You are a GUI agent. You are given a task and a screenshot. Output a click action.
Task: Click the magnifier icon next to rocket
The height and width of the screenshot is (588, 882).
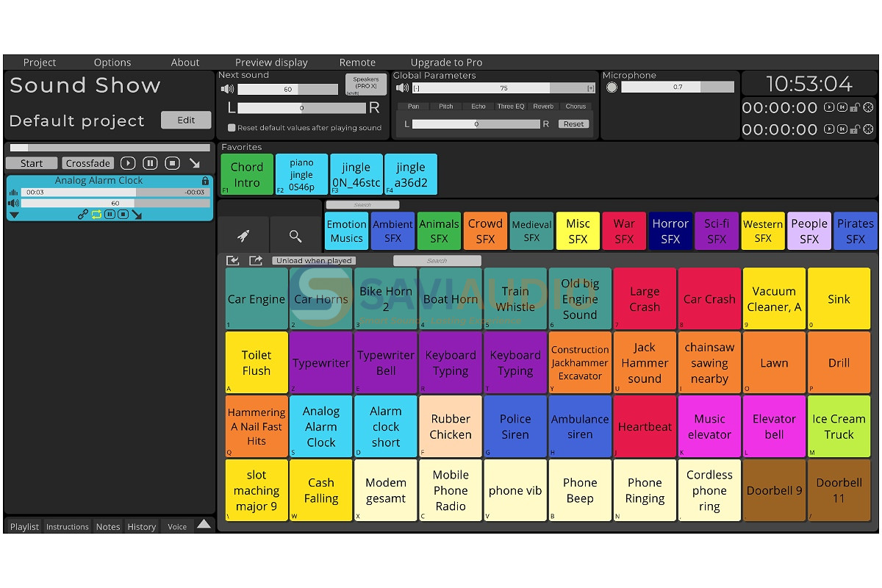click(295, 236)
